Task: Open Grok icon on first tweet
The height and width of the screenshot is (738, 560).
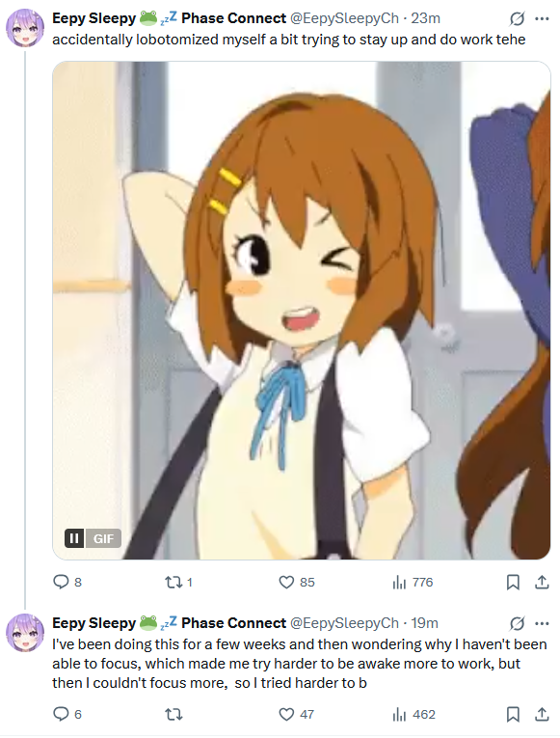Action: point(517,19)
